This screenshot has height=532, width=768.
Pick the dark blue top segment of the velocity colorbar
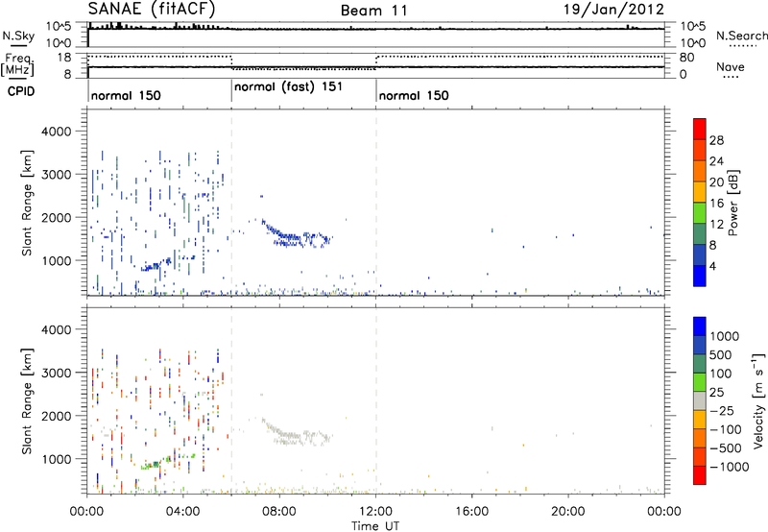[x=700, y=326]
